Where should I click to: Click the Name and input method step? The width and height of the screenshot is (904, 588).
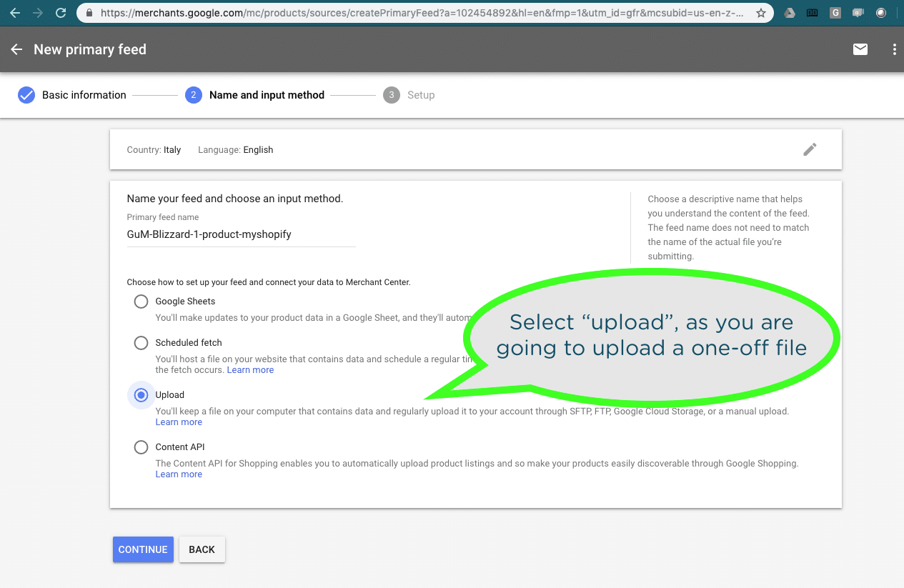tap(254, 95)
